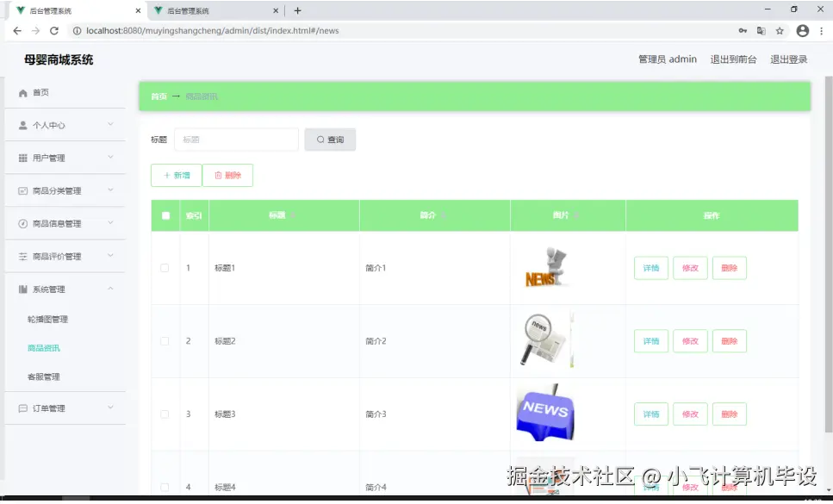Expand the 订单管理 menu section
833x504 pixels.
coord(65,408)
